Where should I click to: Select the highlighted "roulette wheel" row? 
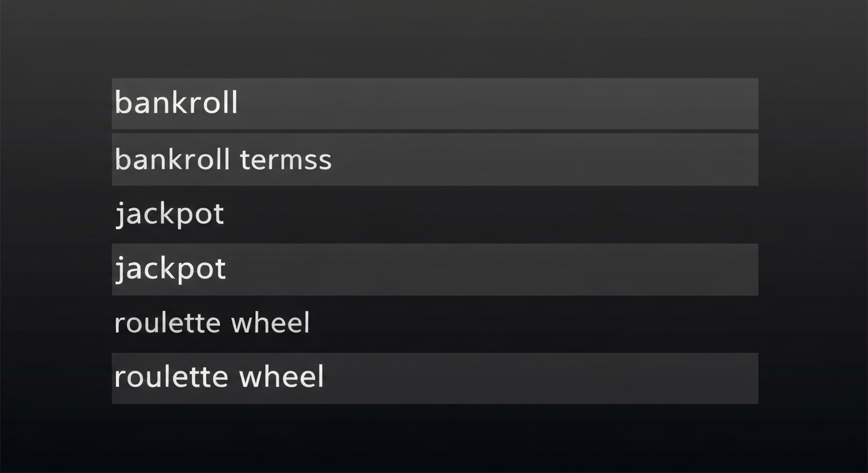[x=435, y=378]
